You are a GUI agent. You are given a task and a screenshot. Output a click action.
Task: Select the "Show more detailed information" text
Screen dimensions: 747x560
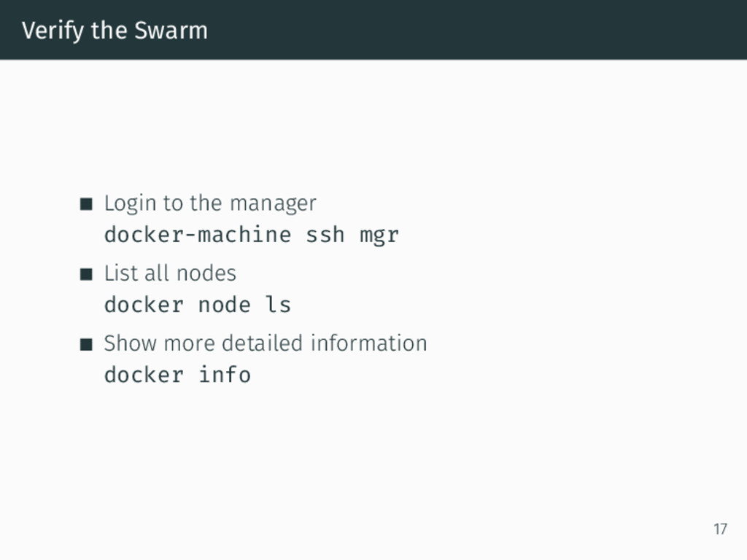click(x=266, y=343)
